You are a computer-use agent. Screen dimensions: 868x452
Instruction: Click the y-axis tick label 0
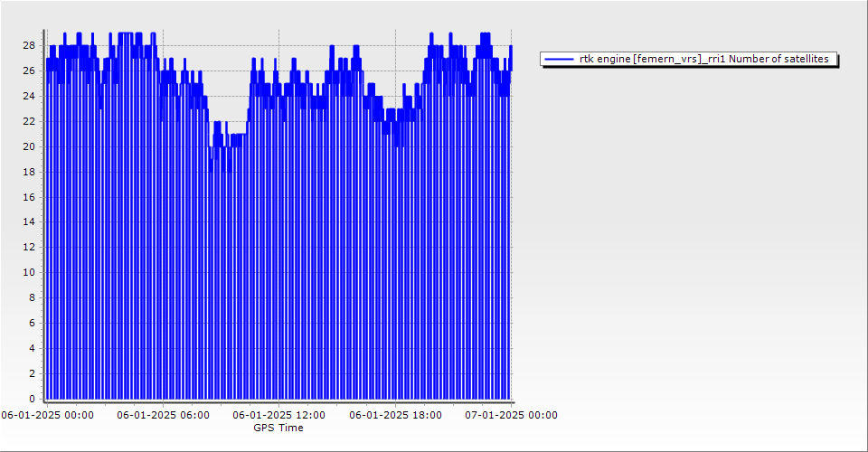point(32,399)
